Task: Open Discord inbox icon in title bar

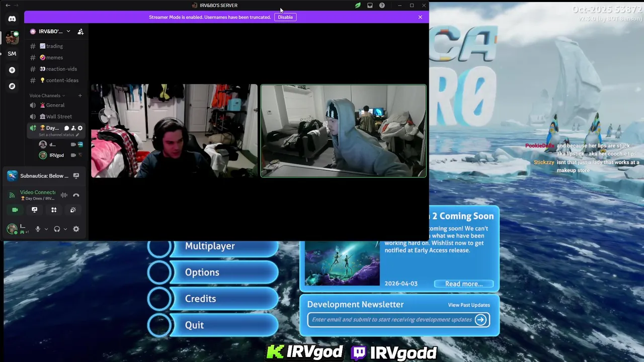Action: click(x=370, y=6)
